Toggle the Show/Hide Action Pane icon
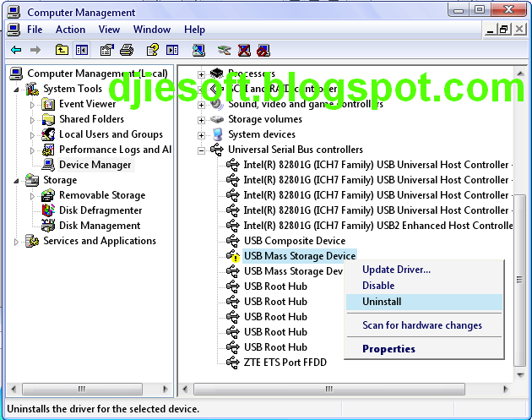Viewport: 532px width, 420px height. pyautogui.click(x=172, y=50)
